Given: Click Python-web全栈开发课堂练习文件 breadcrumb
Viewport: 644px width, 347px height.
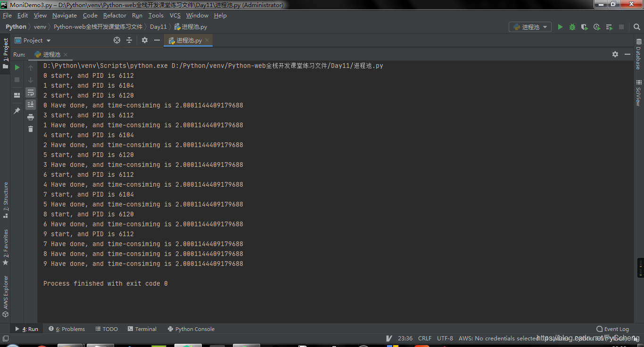Looking at the screenshot, I should pos(98,27).
